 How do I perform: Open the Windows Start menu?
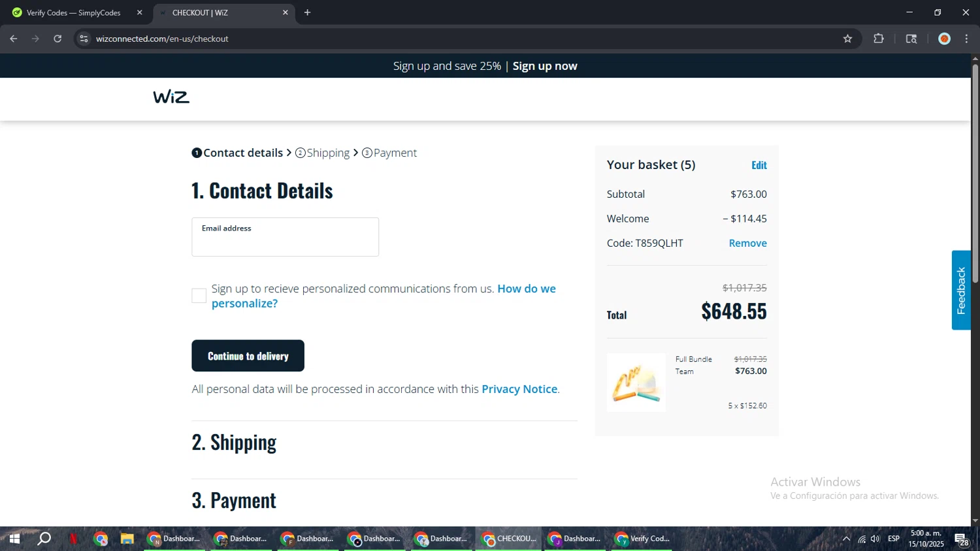(14, 539)
